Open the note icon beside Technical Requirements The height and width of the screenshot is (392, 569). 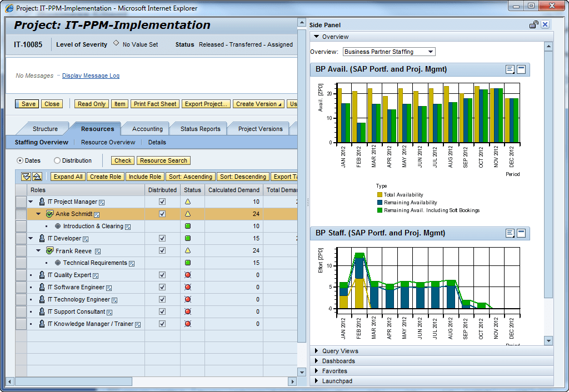coord(131,263)
